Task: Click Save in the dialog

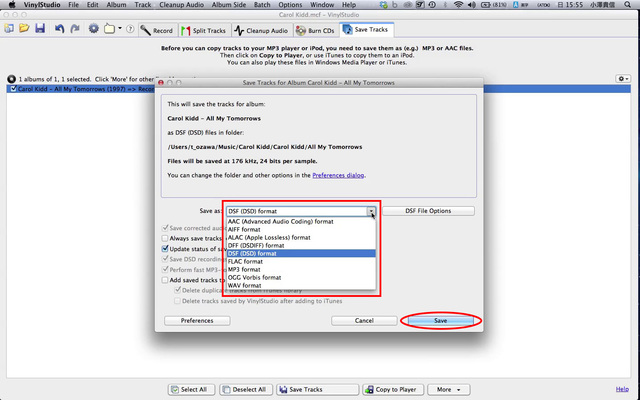Action: (440, 320)
